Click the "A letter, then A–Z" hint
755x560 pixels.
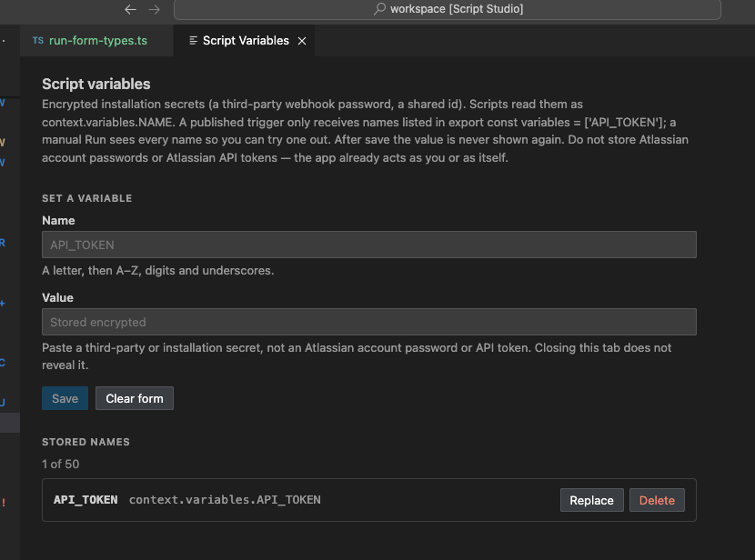coord(158,270)
